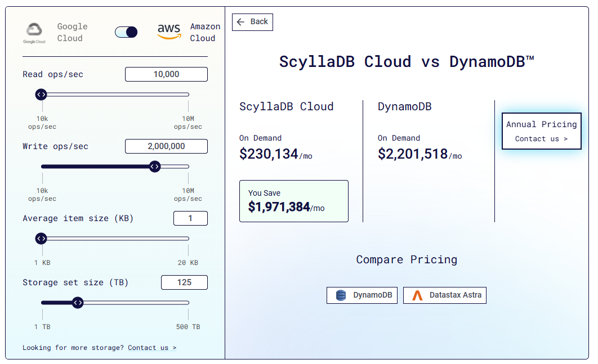
Task: Click the Storage set size slider handle
Action: 78,303
